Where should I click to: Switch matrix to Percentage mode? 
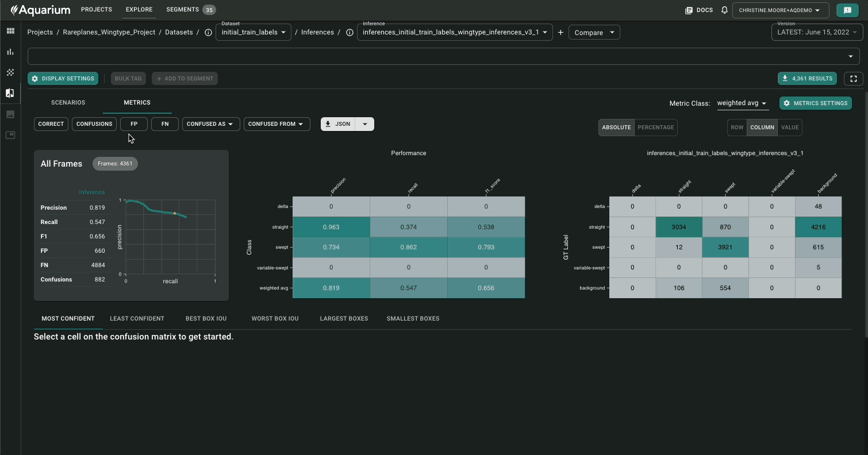point(656,128)
